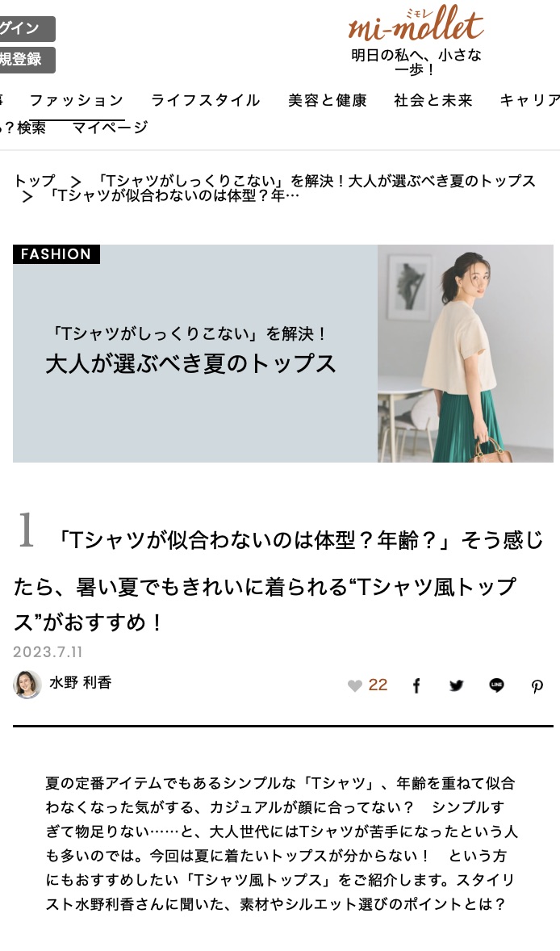Open the series banner with model photo

pyautogui.click(x=283, y=354)
